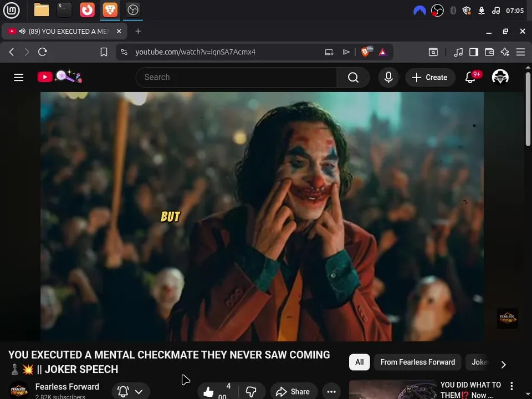Screen dimensions: 532x399
Task: Launch the Terminal from the panel
Action: coord(64,10)
